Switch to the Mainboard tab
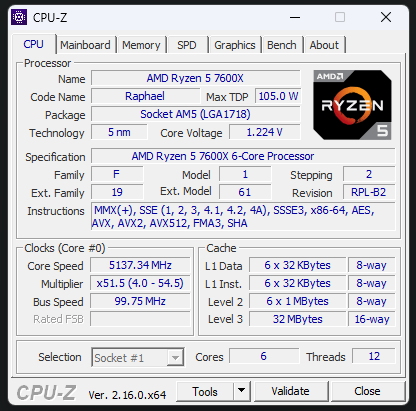 pyautogui.click(x=85, y=45)
